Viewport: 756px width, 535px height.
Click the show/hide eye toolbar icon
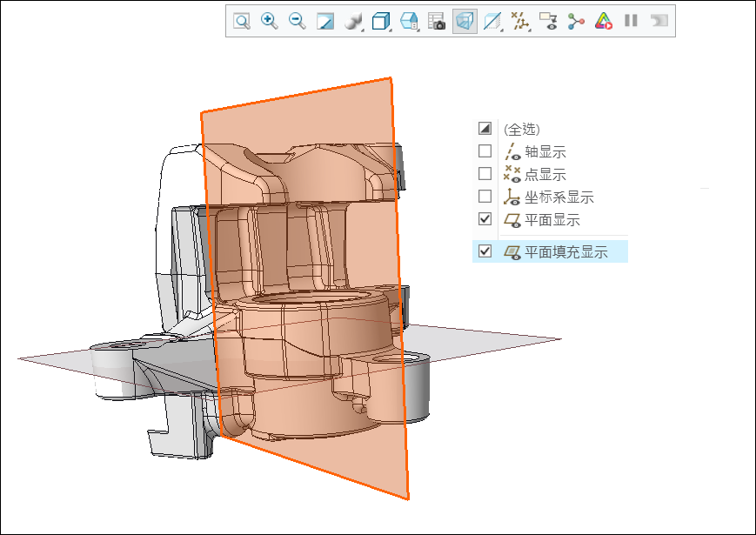(547, 23)
